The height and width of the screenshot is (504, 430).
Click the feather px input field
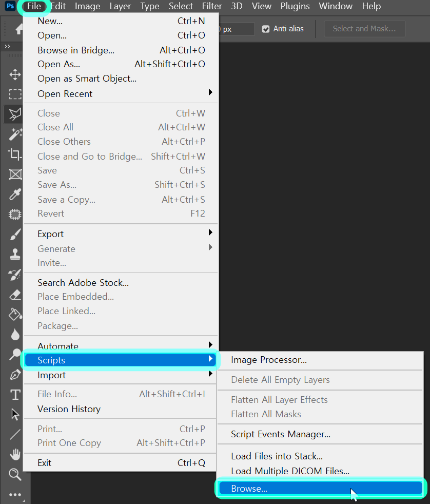pos(237,29)
